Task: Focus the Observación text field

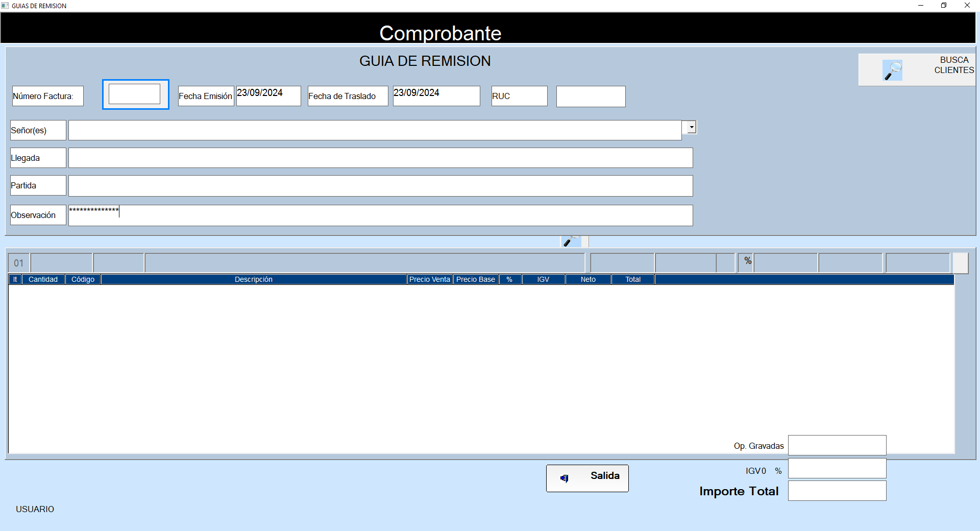Action: pyautogui.click(x=380, y=215)
